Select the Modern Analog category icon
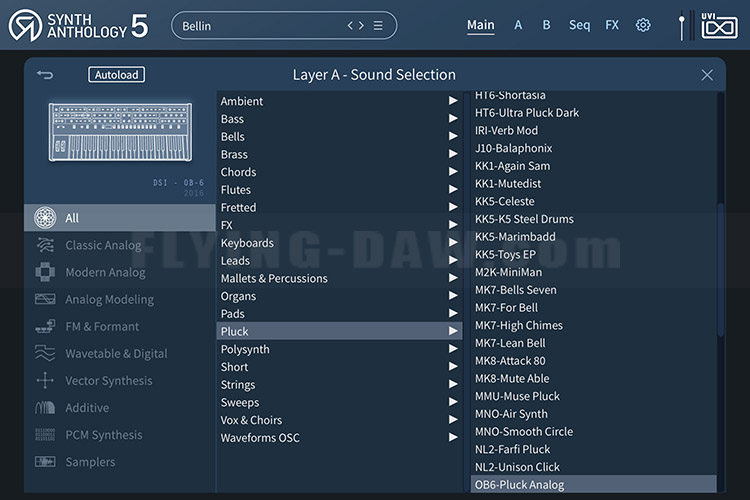Screen dimensions: 750x500 pyautogui.click(x=45, y=272)
